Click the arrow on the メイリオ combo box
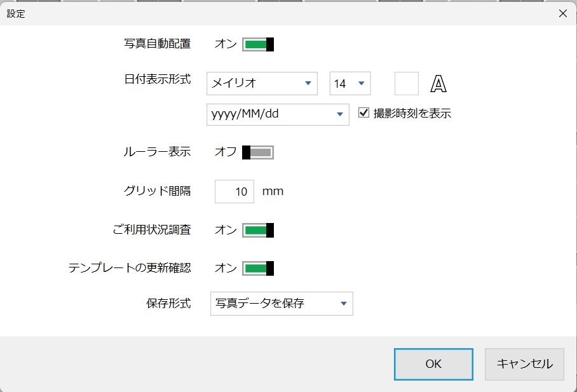This screenshot has width=577, height=392. pyautogui.click(x=308, y=83)
